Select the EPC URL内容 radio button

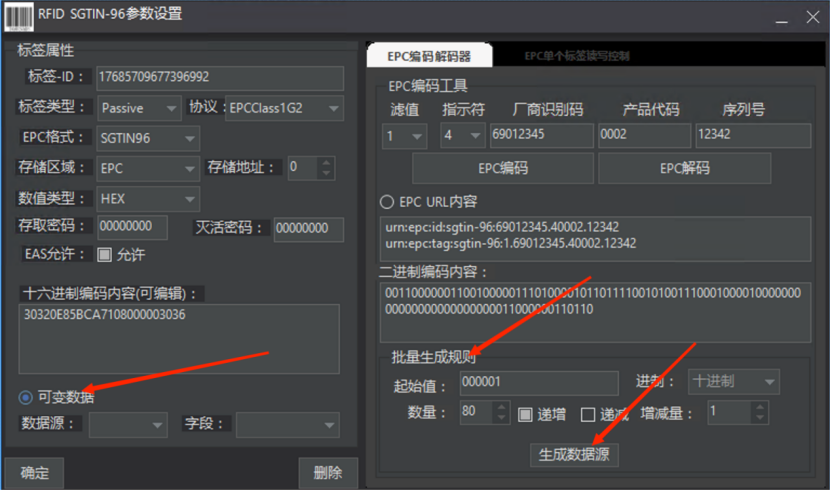click(387, 202)
